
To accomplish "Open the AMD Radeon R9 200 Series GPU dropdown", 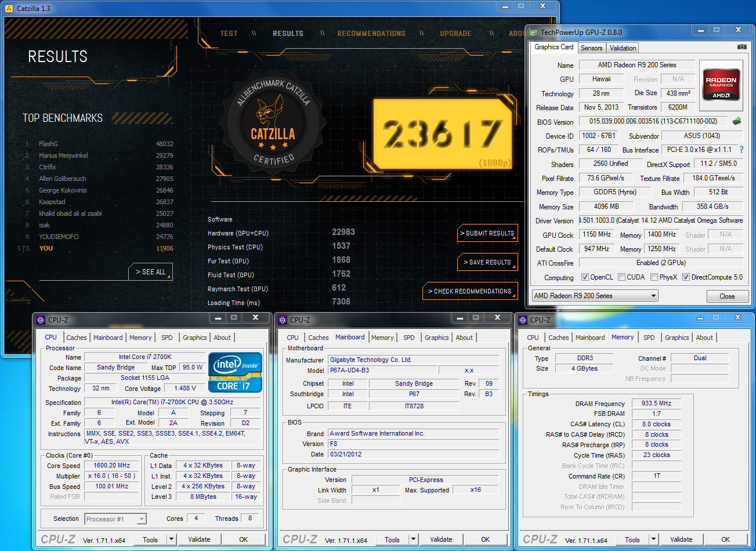I will (595, 296).
